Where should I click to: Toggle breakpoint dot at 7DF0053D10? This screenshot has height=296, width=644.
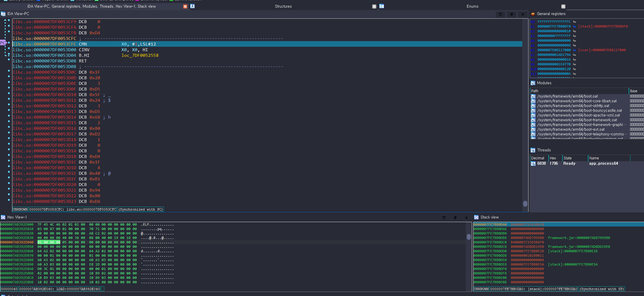click(9, 93)
